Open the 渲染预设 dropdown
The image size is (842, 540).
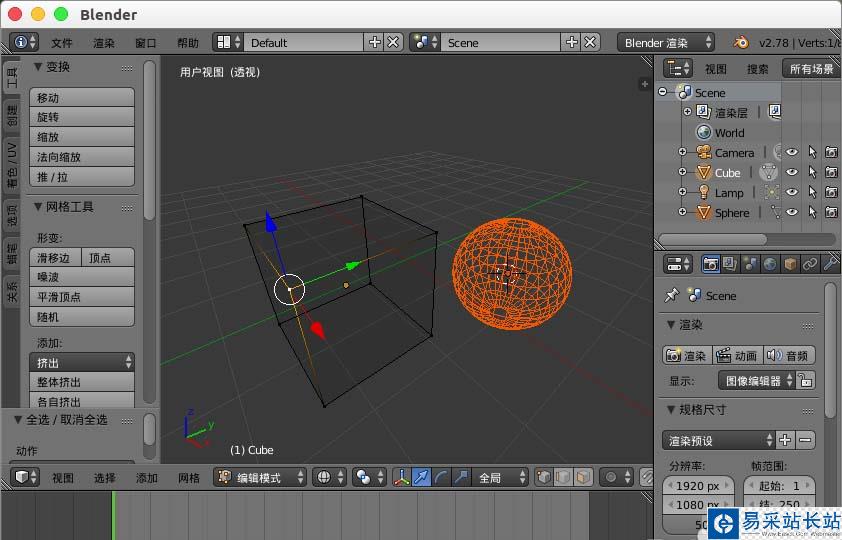click(x=718, y=441)
